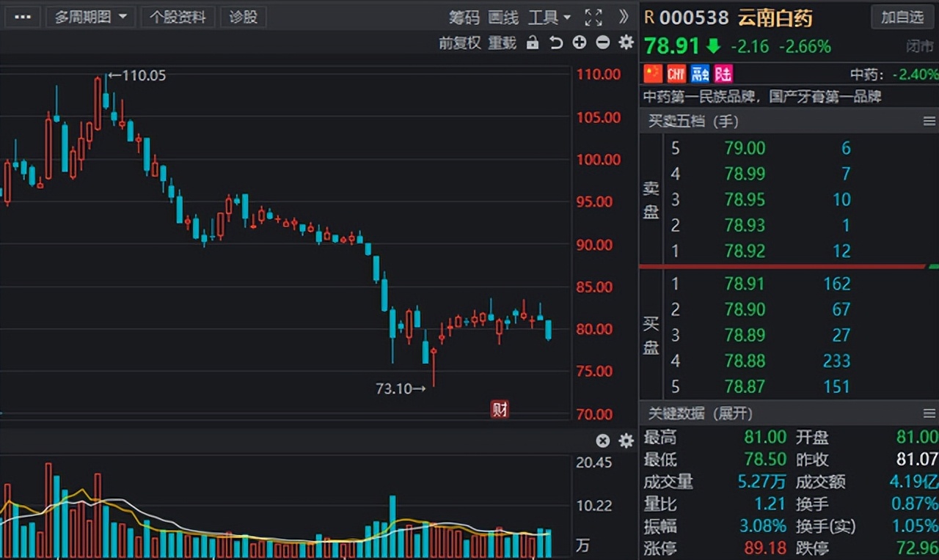Image resolution: width=939 pixels, height=560 pixels.
Task: Click the lock icon in the chart toolbar
Action: pos(533,43)
